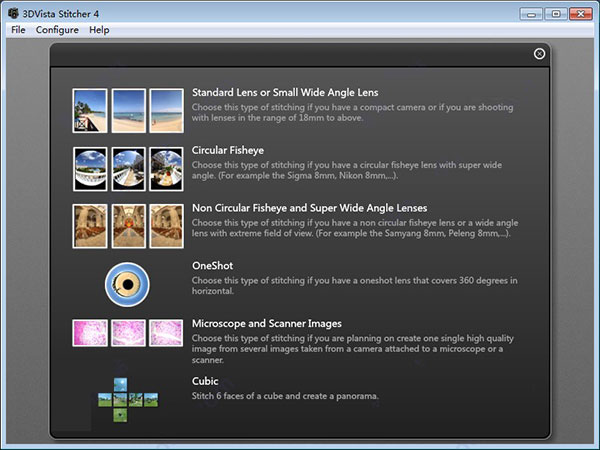
Task: Click the Circular Fisheye description mentioning Sigma 8mm
Action: coord(347,170)
